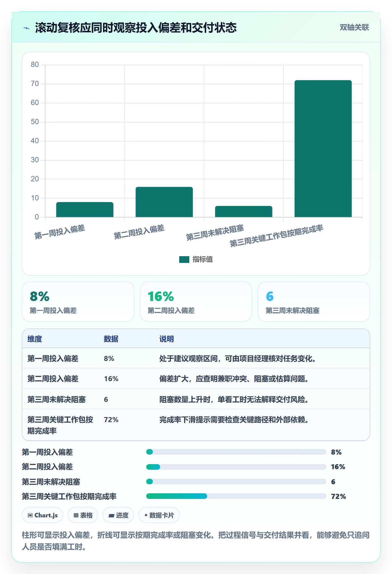Click the chart bar for 第三周未解决阻塞

[244, 212]
